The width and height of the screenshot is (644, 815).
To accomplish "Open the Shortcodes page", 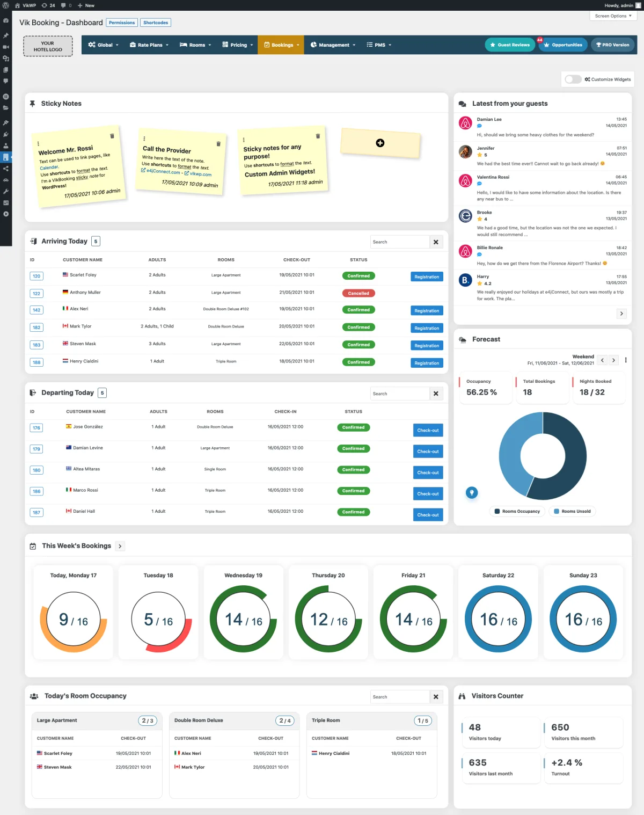I will pos(156,23).
